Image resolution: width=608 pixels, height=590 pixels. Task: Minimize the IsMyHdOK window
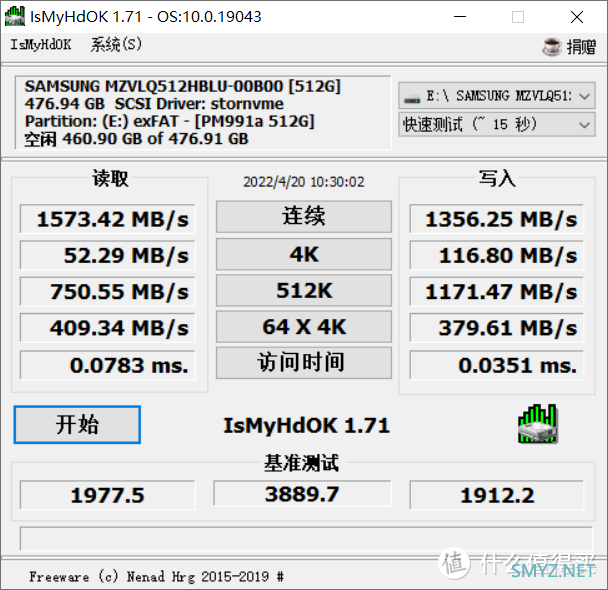pyautogui.click(x=460, y=17)
